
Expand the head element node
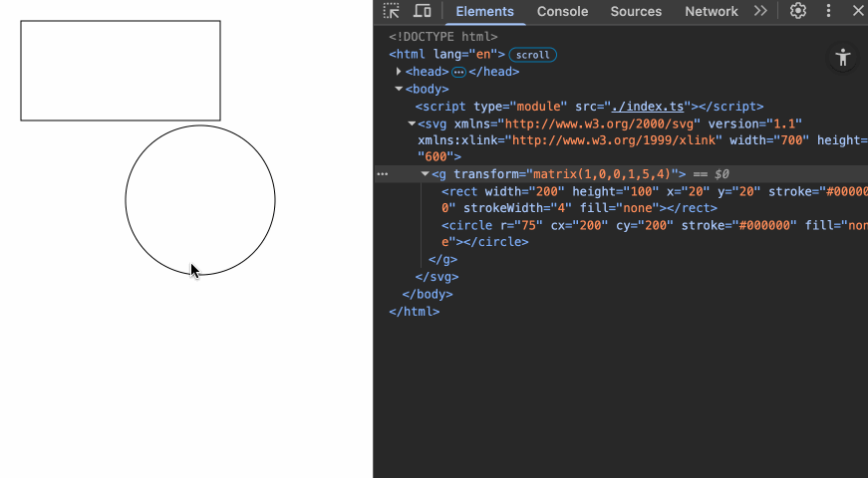[x=399, y=72]
